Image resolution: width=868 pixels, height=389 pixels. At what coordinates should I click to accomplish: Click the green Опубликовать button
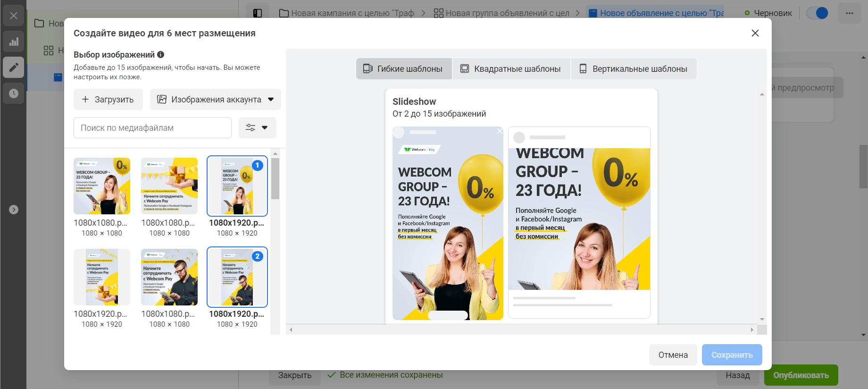click(801, 375)
